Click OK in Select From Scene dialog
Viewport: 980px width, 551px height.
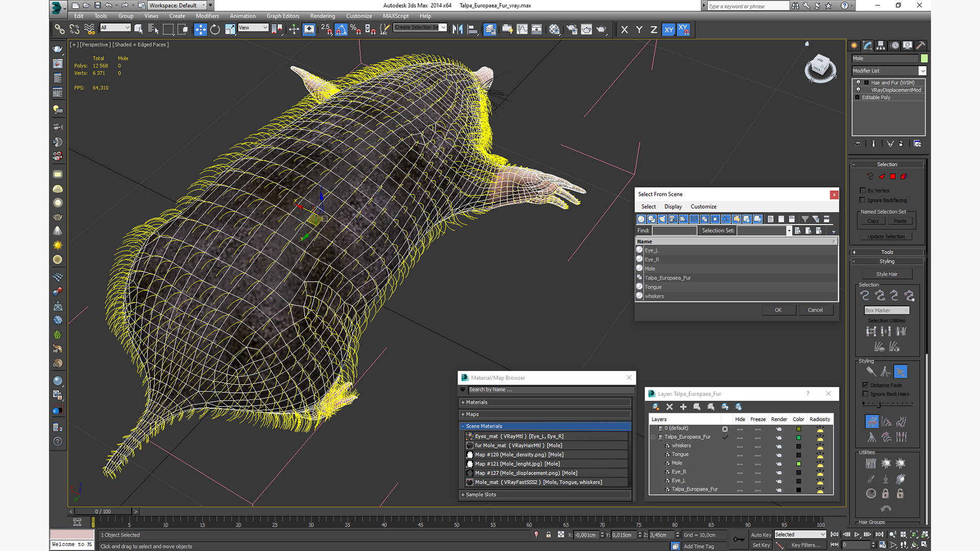pyautogui.click(x=778, y=310)
